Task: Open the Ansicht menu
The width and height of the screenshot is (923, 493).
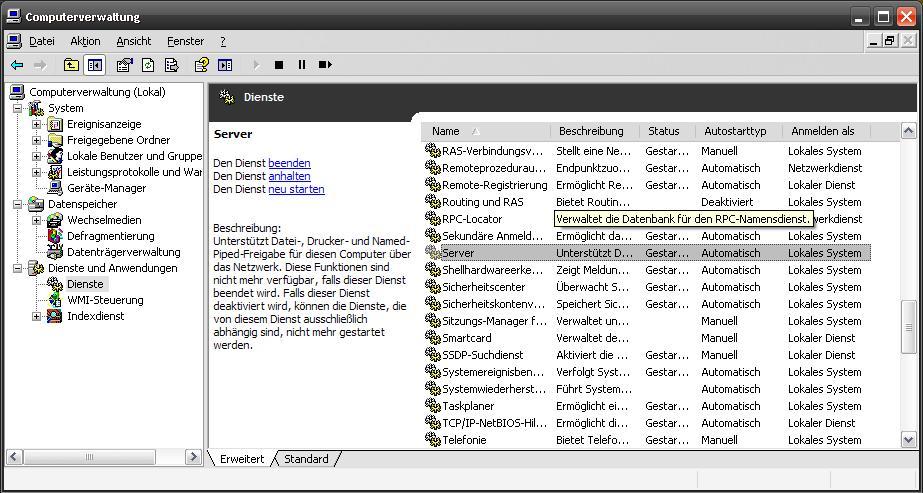Action: 134,41
